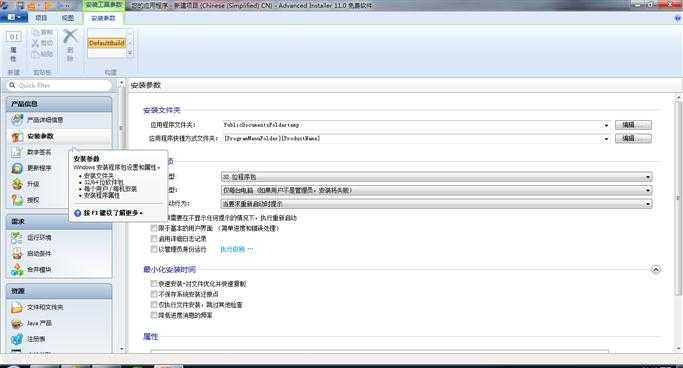Toggle 以管理员身份运行 checkbox
The width and height of the screenshot is (683, 368).
(x=154, y=249)
